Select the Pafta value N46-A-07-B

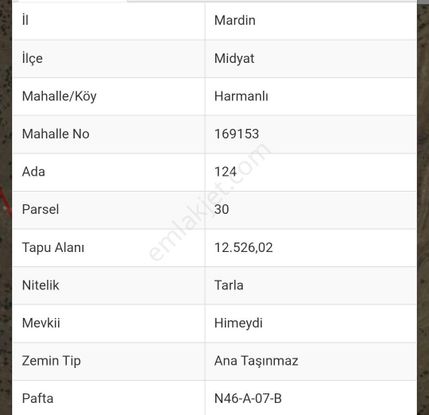click(248, 399)
